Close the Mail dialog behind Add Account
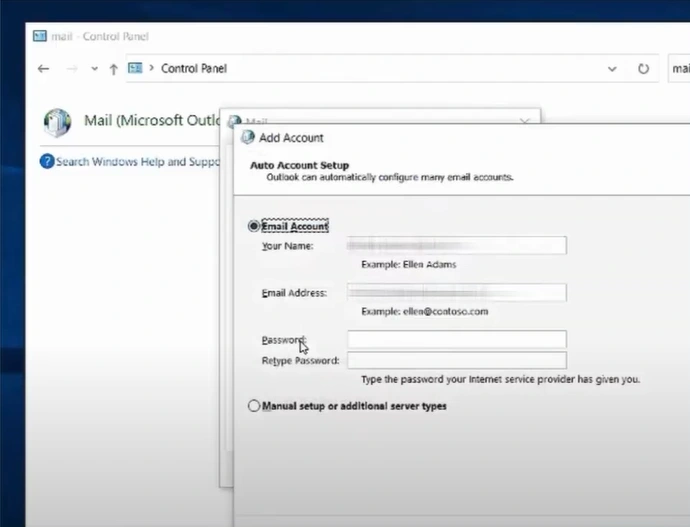Image resolution: width=690 pixels, height=527 pixels. click(524, 120)
